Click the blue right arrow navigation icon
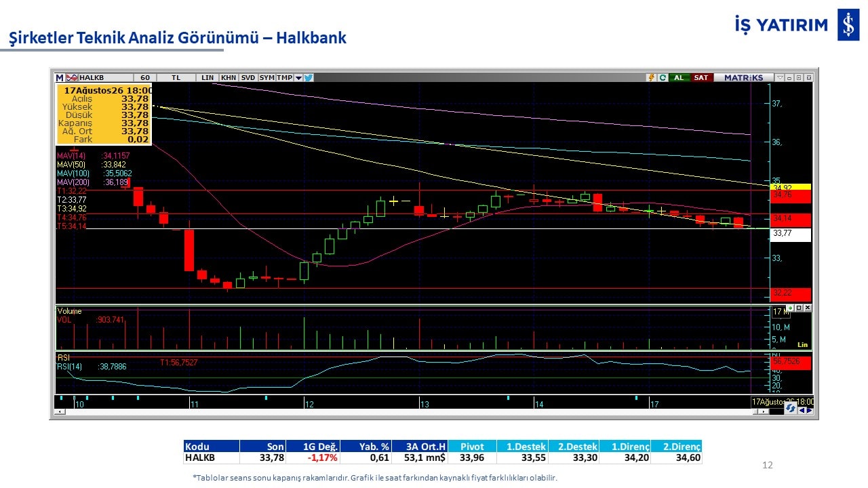The height and width of the screenshot is (488, 868). coord(809,410)
